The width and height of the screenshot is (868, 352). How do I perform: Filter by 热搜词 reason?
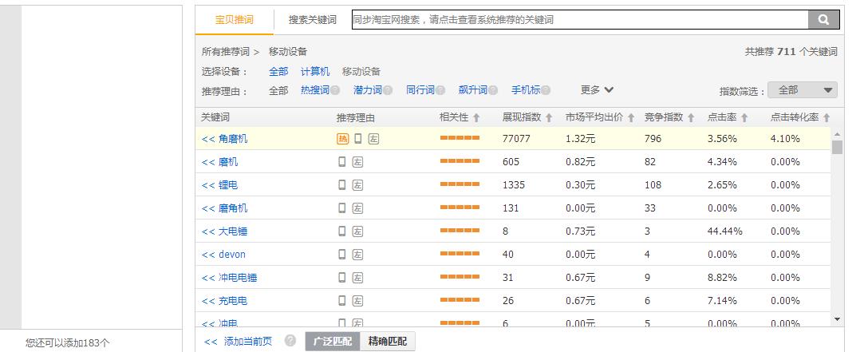[x=314, y=89]
